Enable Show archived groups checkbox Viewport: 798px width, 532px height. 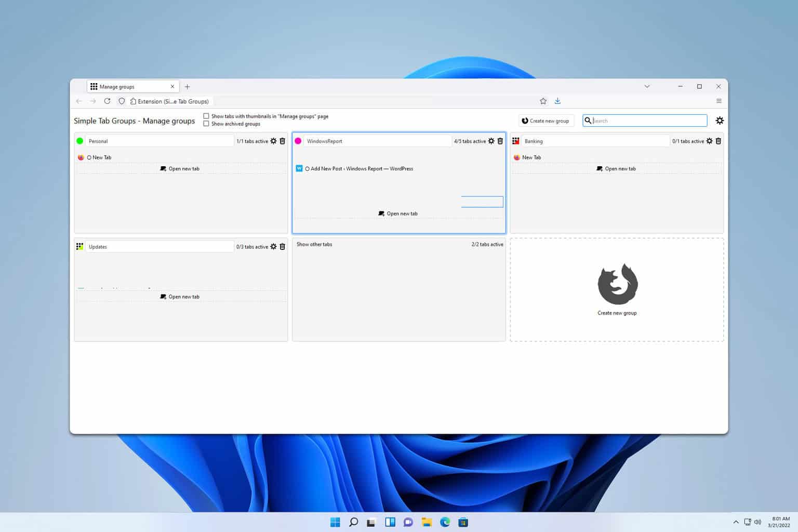[x=206, y=124]
